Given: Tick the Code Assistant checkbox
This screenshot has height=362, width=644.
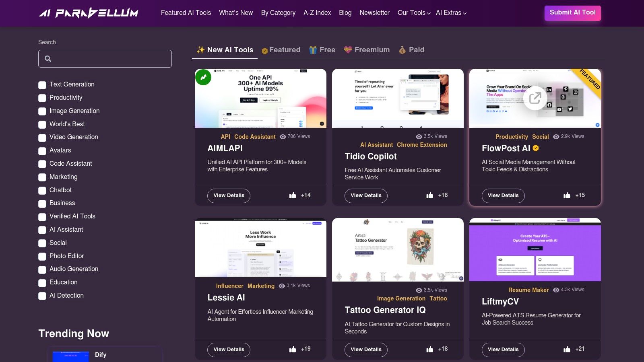Looking at the screenshot, I should tap(42, 164).
